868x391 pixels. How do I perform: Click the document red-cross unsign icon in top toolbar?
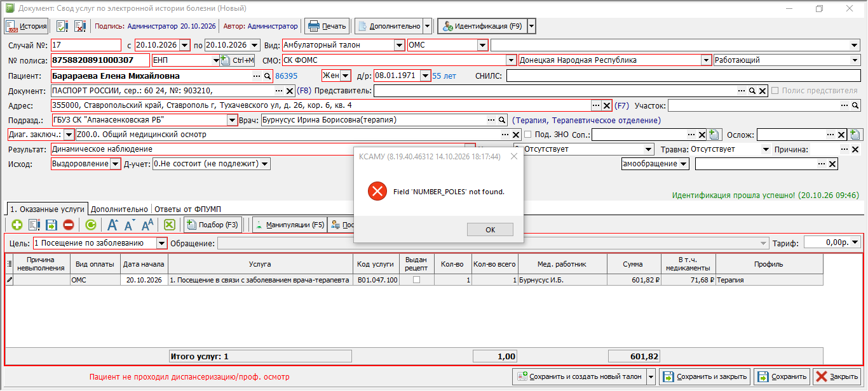point(80,26)
